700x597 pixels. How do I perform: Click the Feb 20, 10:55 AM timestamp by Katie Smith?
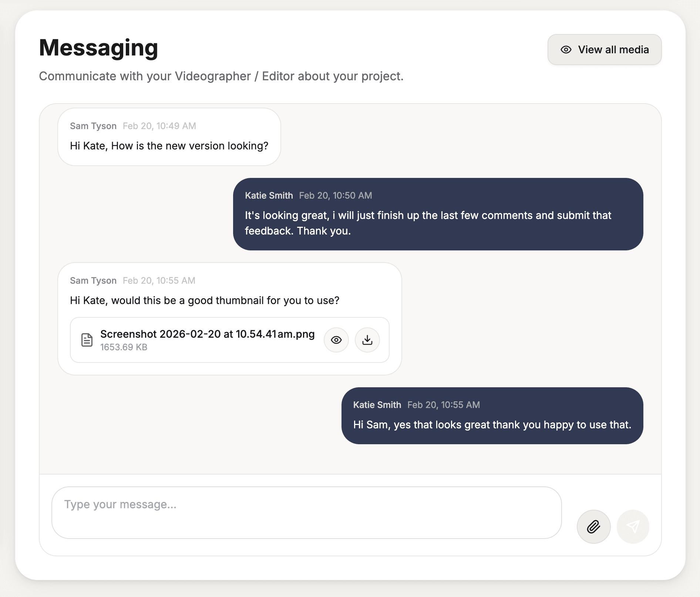(x=444, y=405)
